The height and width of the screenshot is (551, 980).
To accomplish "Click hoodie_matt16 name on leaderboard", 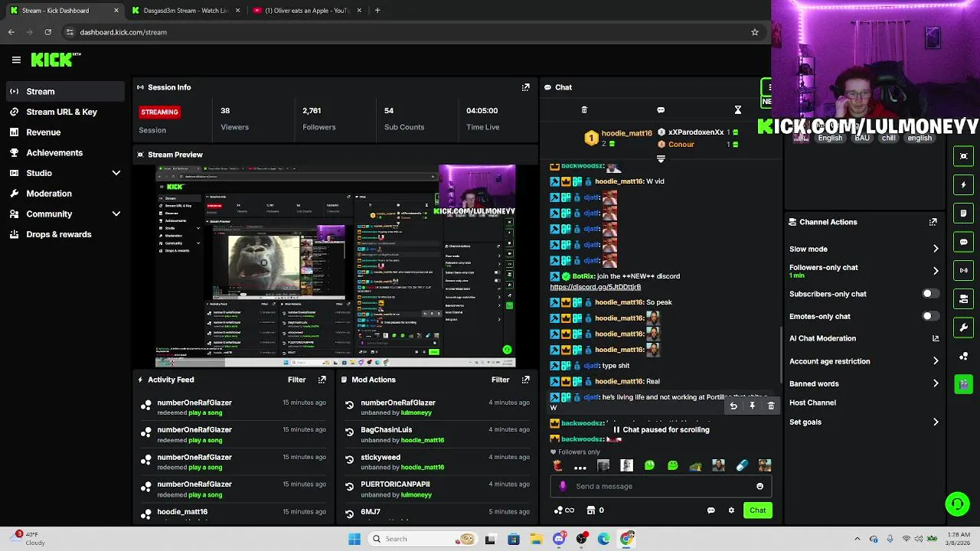I will point(626,133).
